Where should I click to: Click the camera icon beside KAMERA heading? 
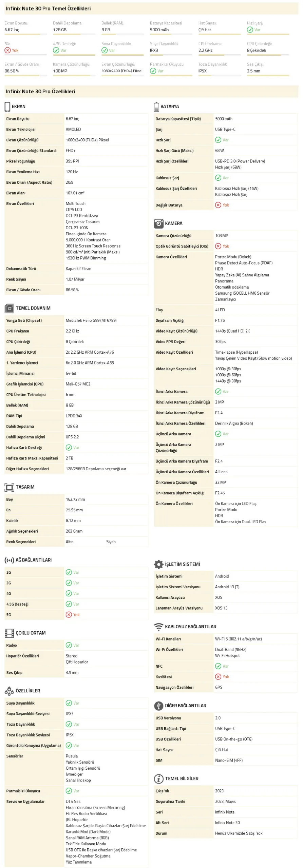point(158,223)
